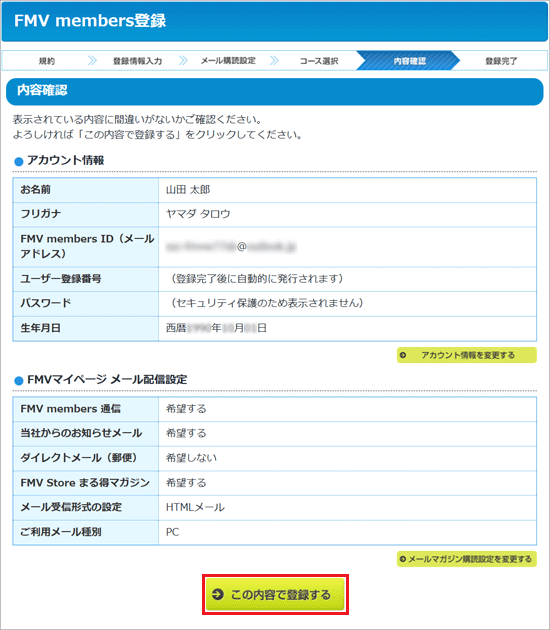Click the FMVマイページ メール配信設定 heading
This screenshot has height=630, width=550.
[x=107, y=379]
